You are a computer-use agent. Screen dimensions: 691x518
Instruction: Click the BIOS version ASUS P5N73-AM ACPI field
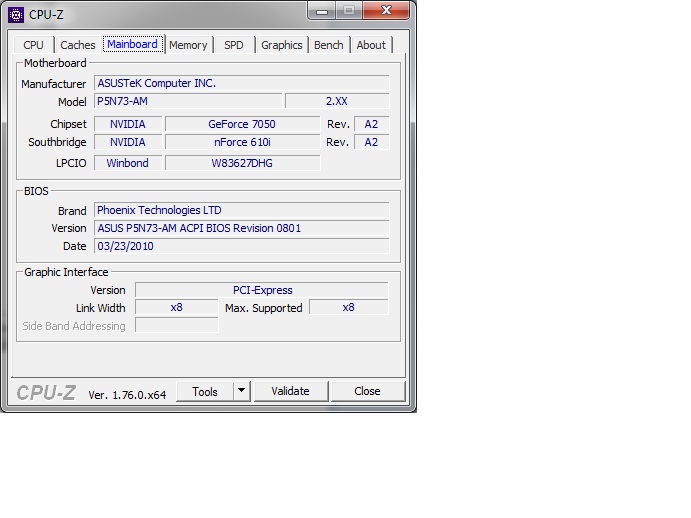click(x=241, y=228)
